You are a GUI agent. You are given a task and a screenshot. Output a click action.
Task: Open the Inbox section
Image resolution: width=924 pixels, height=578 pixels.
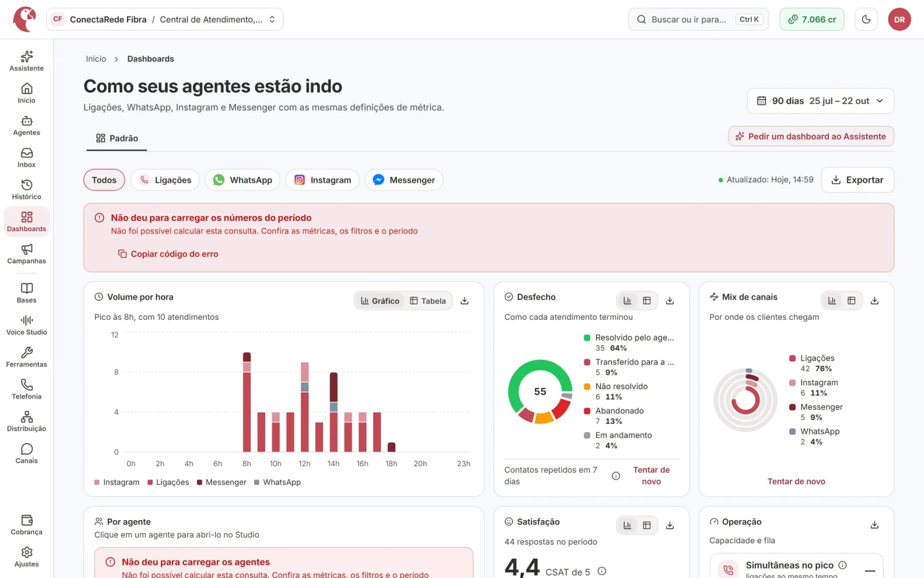[26, 158]
